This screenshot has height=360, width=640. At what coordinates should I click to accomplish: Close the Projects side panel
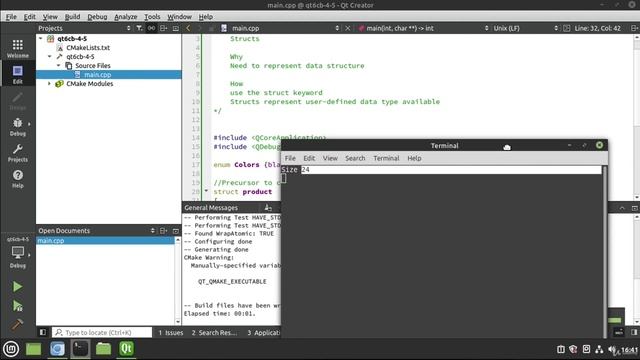tap(176, 28)
